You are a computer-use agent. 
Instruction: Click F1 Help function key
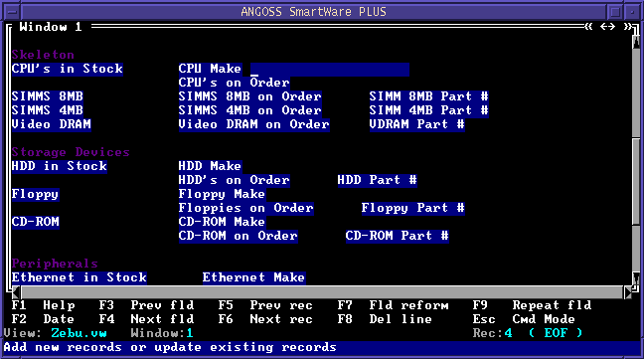pyautogui.click(x=43, y=305)
